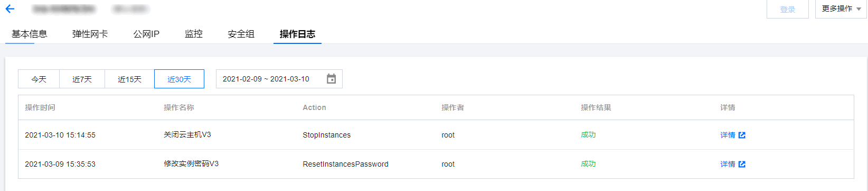The image size is (868, 191).
Task: Expand the 更多操作 dropdown arrow
Action: point(859,9)
